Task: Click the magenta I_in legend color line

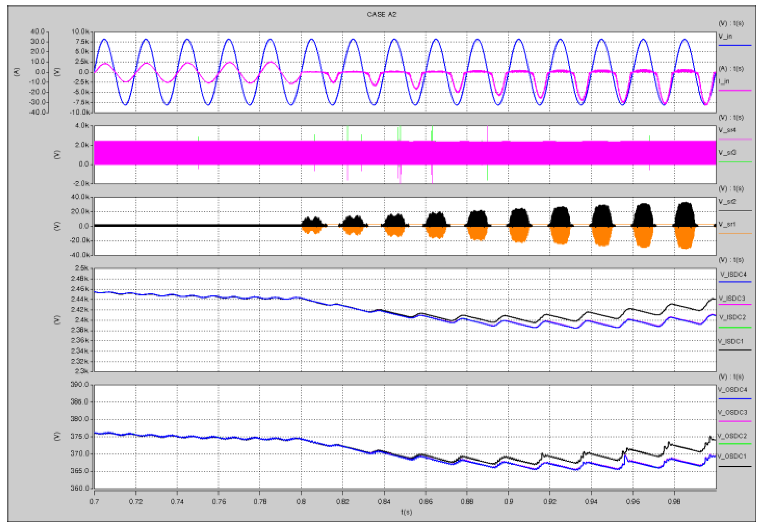Action: (734, 90)
